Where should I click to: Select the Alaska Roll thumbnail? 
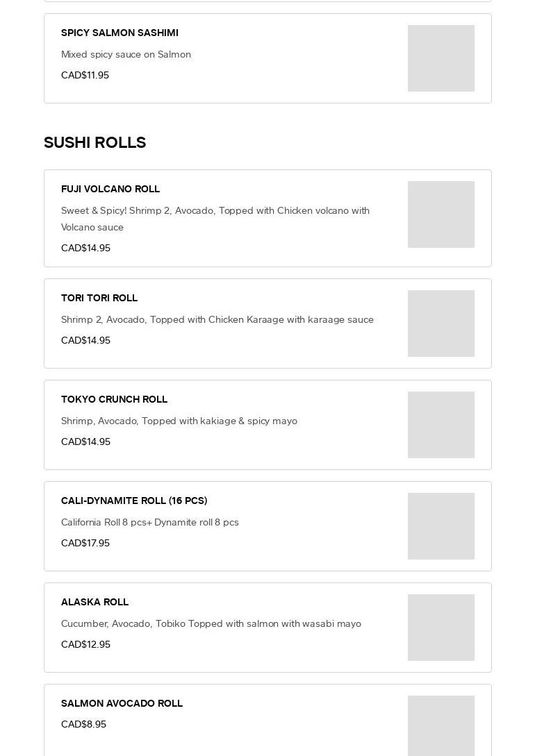[441, 628]
